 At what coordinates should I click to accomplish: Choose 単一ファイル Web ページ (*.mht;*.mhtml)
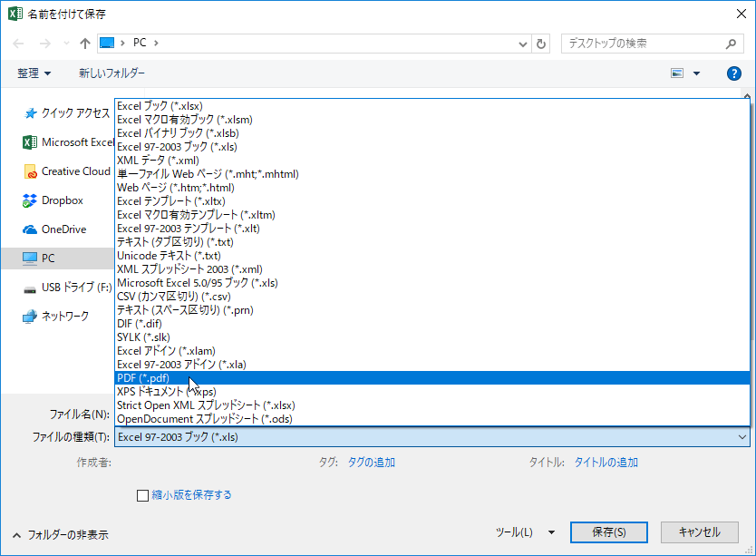[x=432, y=174]
